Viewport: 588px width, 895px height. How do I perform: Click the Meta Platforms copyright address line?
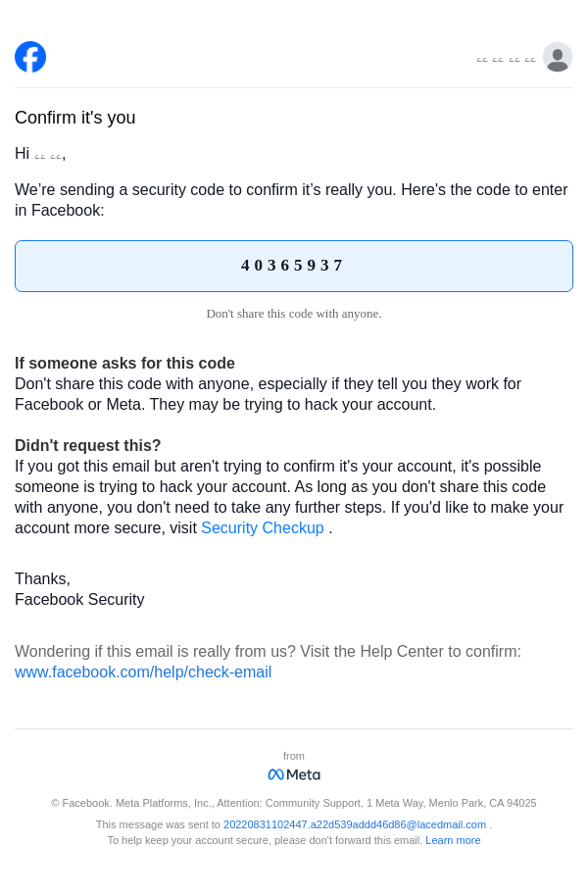294,803
